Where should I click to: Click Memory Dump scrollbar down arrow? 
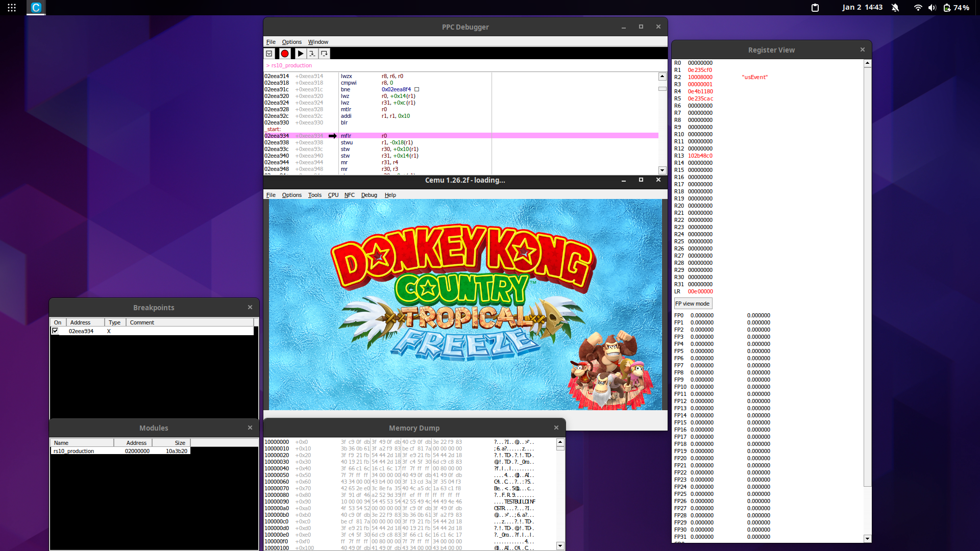(x=560, y=546)
